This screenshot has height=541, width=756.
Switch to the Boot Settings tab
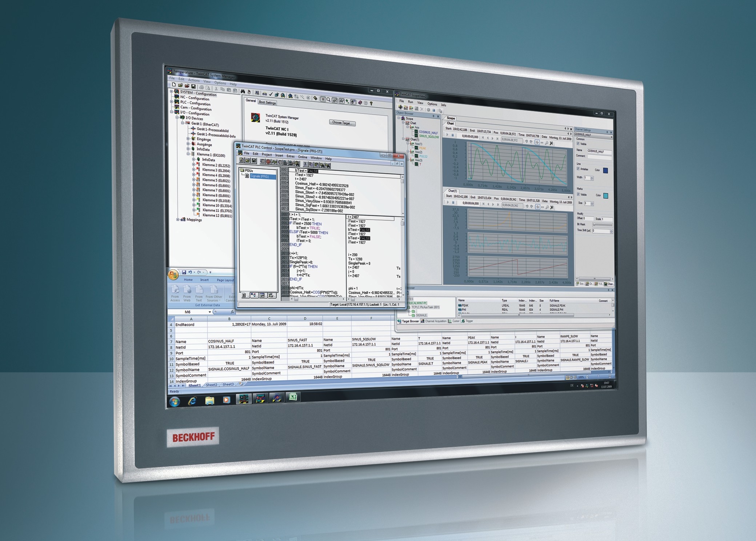[267, 102]
